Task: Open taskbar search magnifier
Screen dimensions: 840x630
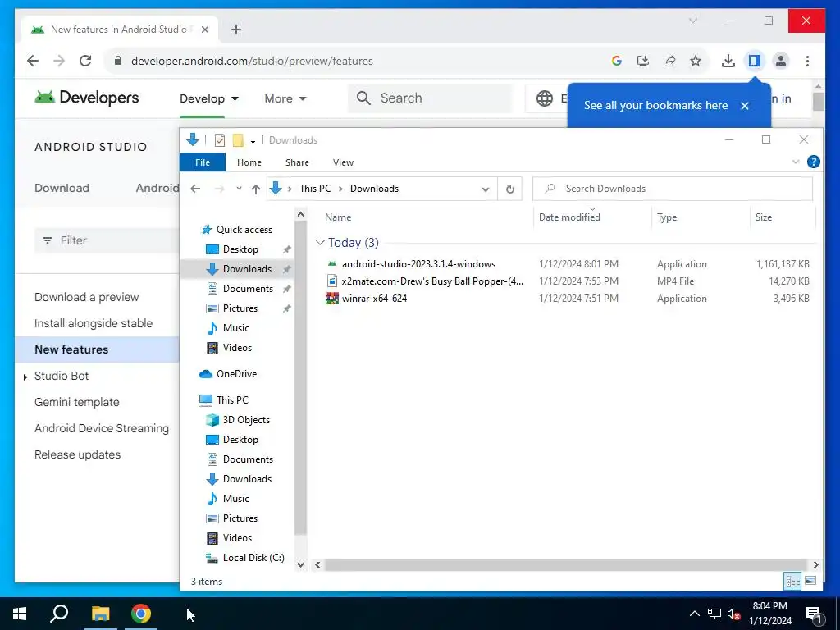Action: pos(59,614)
